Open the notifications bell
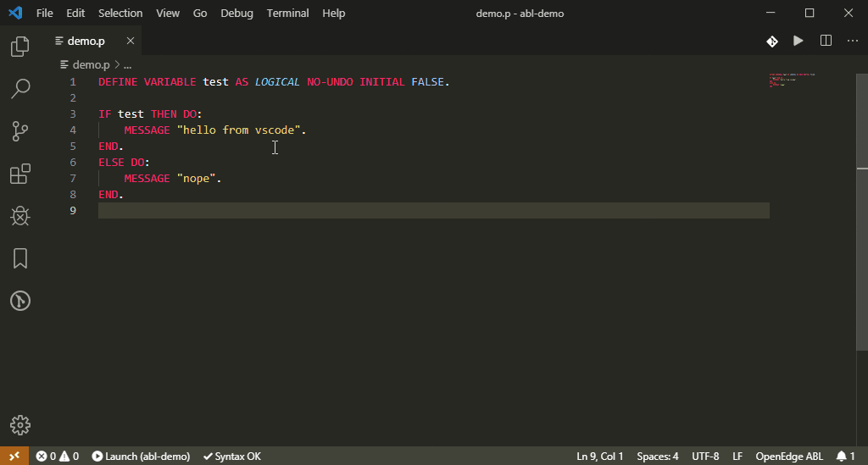 846,457
